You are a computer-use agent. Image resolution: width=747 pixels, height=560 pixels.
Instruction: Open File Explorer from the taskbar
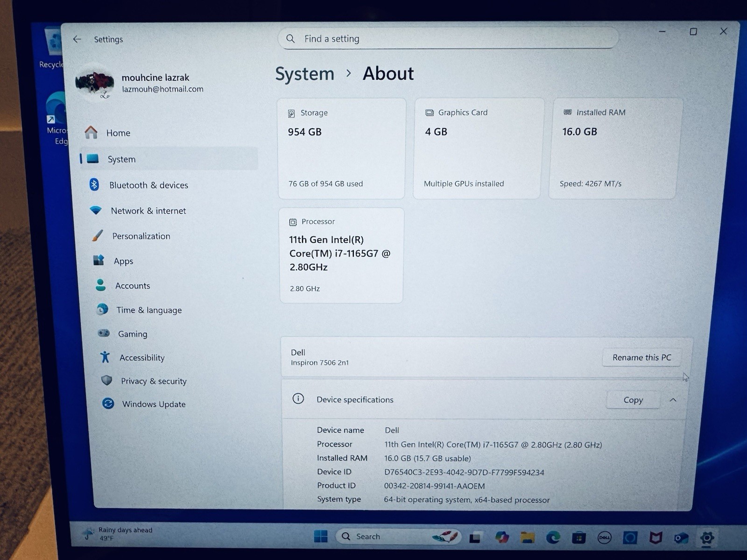click(528, 537)
